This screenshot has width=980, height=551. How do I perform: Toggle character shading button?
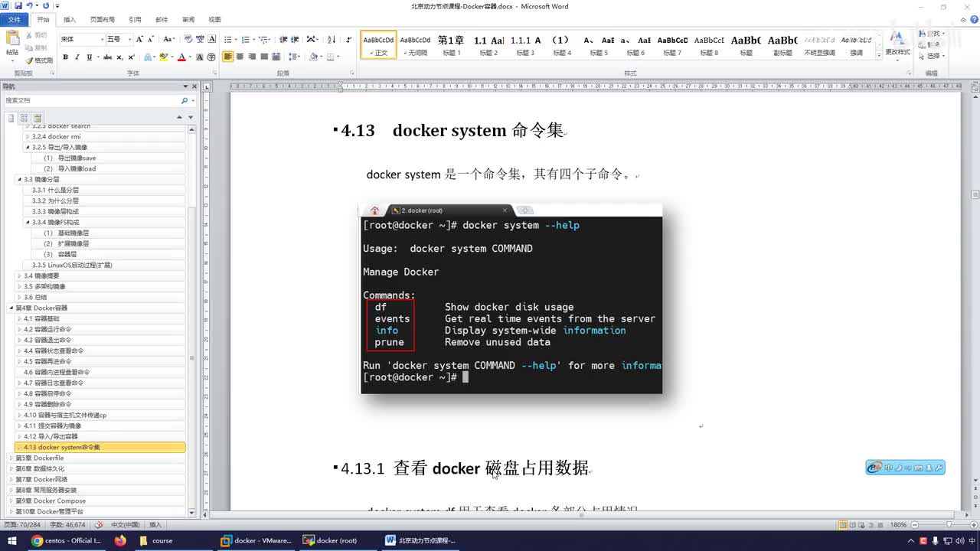(200, 57)
